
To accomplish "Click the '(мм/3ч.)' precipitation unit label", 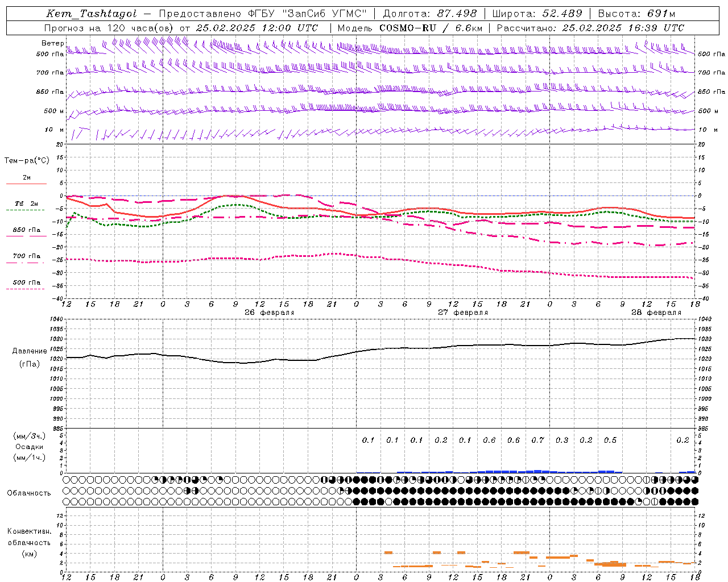I will (x=29, y=436).
